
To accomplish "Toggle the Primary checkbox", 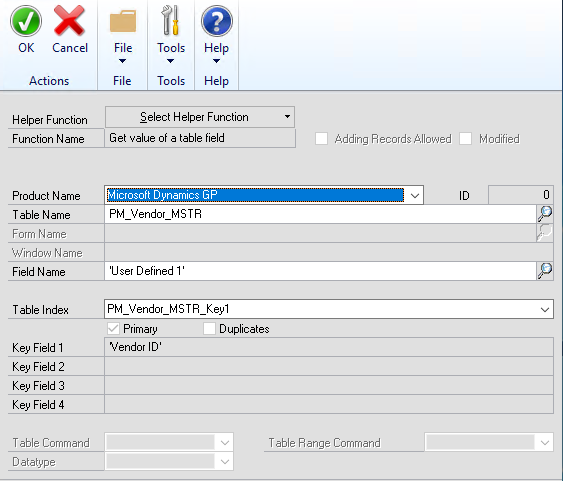I will pos(113,328).
